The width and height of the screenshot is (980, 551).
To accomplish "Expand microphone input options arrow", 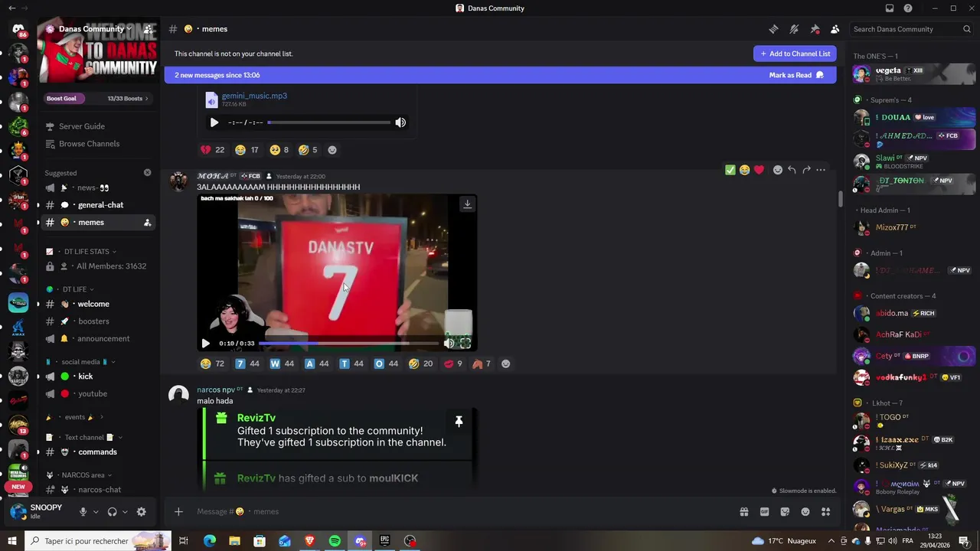I will (x=95, y=512).
